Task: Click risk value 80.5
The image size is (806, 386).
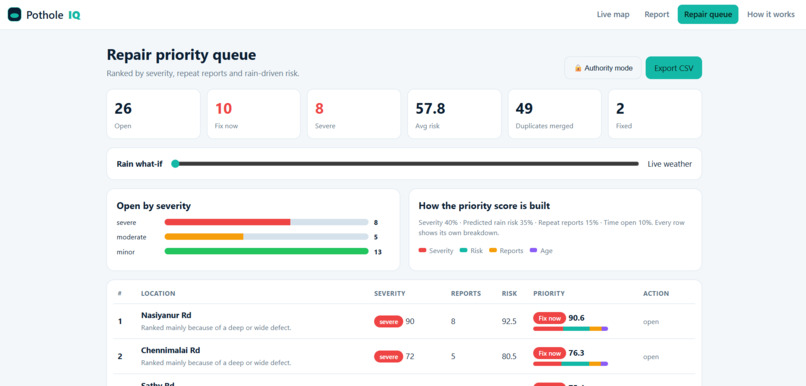Action: click(509, 357)
